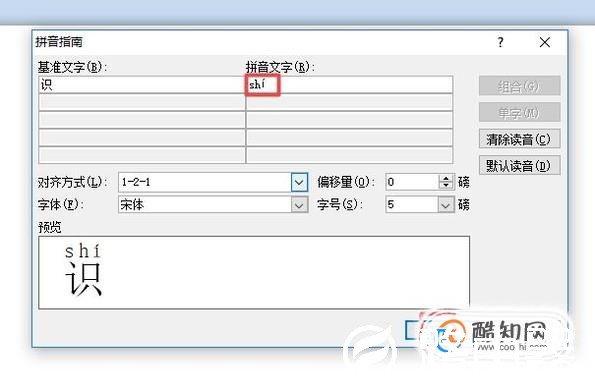Click the disabled 单字(M) button

(x=519, y=113)
